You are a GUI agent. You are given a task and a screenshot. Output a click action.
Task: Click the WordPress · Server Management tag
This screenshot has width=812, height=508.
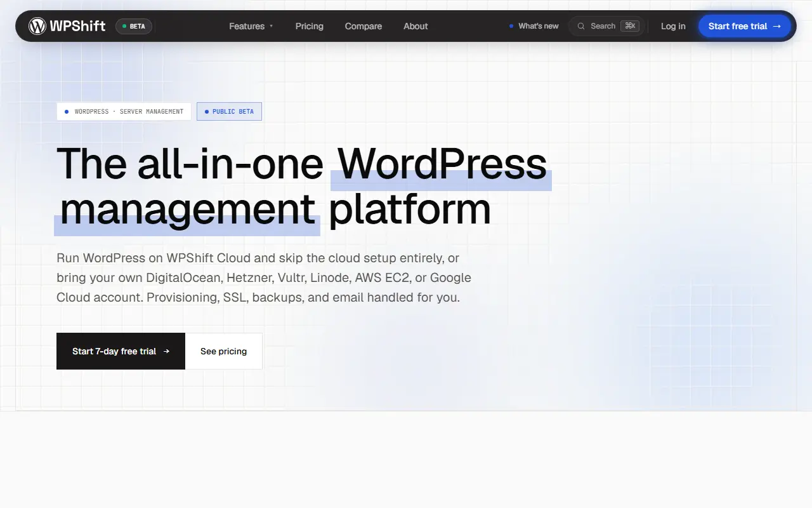tap(124, 112)
